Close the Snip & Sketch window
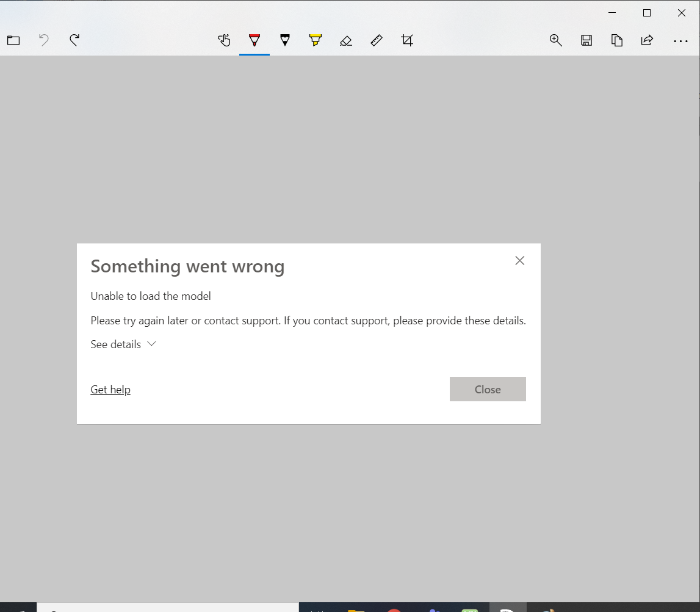 681,12
